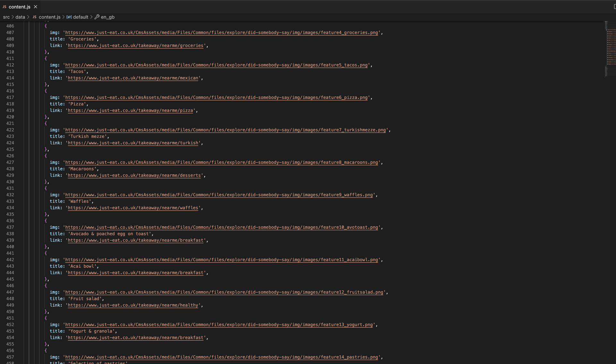Click the title key on line 428
Screen dimensions: 616x364
coord(56,169)
